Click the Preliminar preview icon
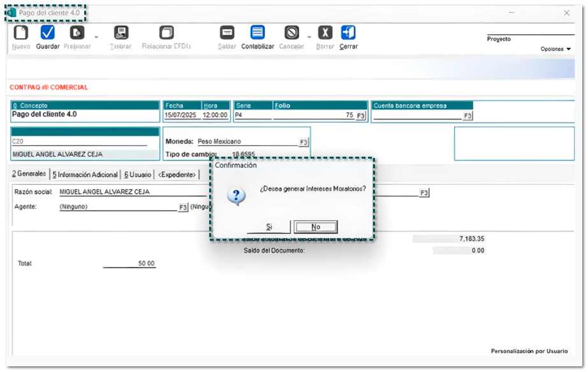This screenshot has width=588, height=372. click(77, 33)
